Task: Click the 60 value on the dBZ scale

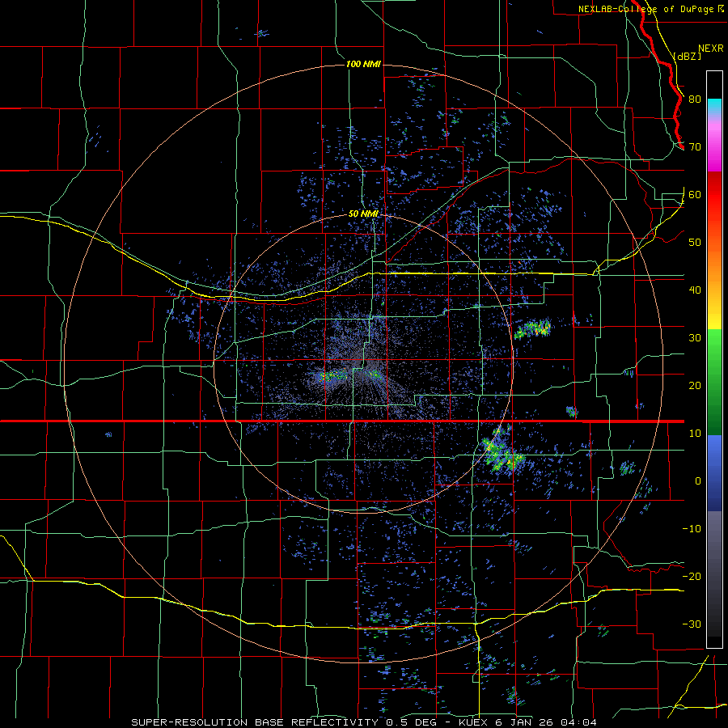Action: click(695, 194)
